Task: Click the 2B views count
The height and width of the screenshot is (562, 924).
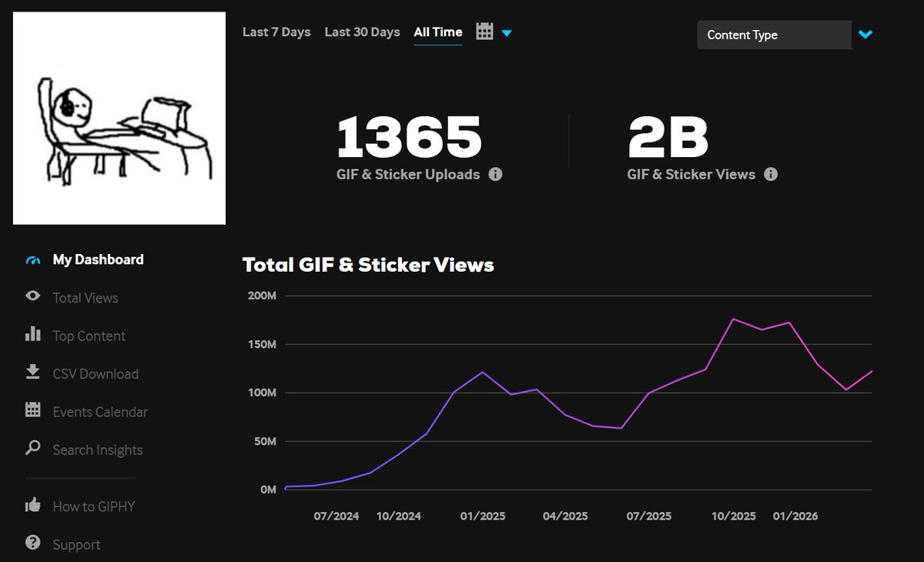Action: [668, 137]
